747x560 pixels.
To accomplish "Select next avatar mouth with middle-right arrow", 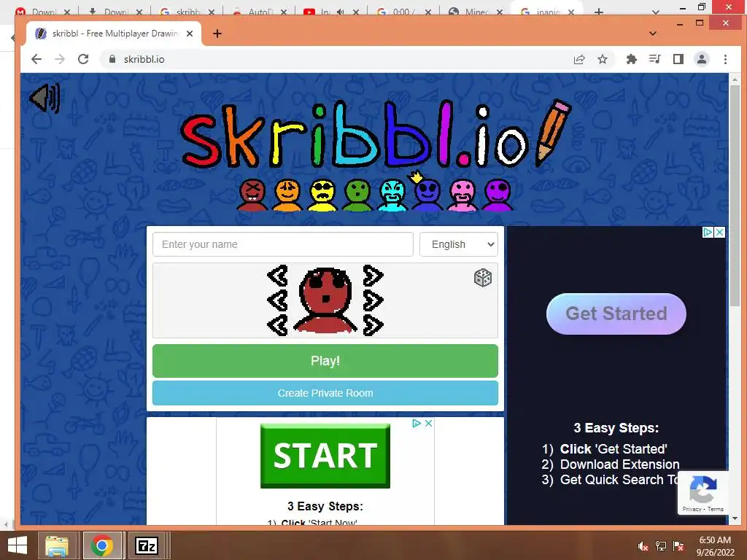I will (373, 300).
